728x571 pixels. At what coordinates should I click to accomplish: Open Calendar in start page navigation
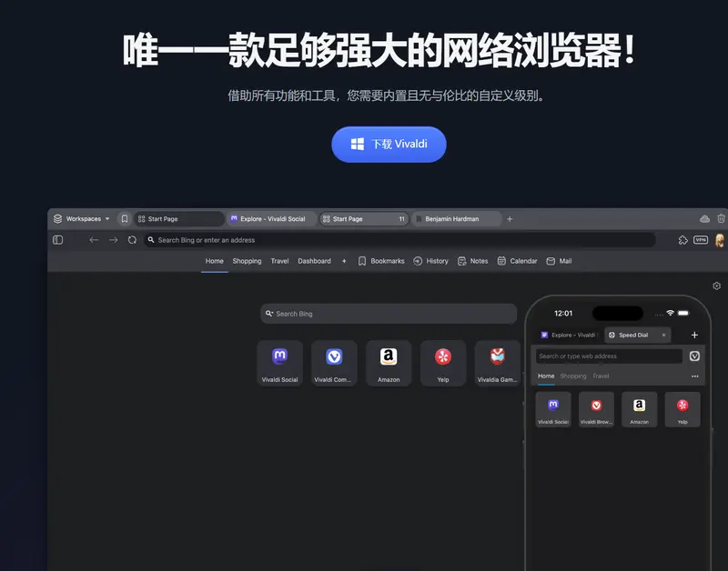coord(517,261)
